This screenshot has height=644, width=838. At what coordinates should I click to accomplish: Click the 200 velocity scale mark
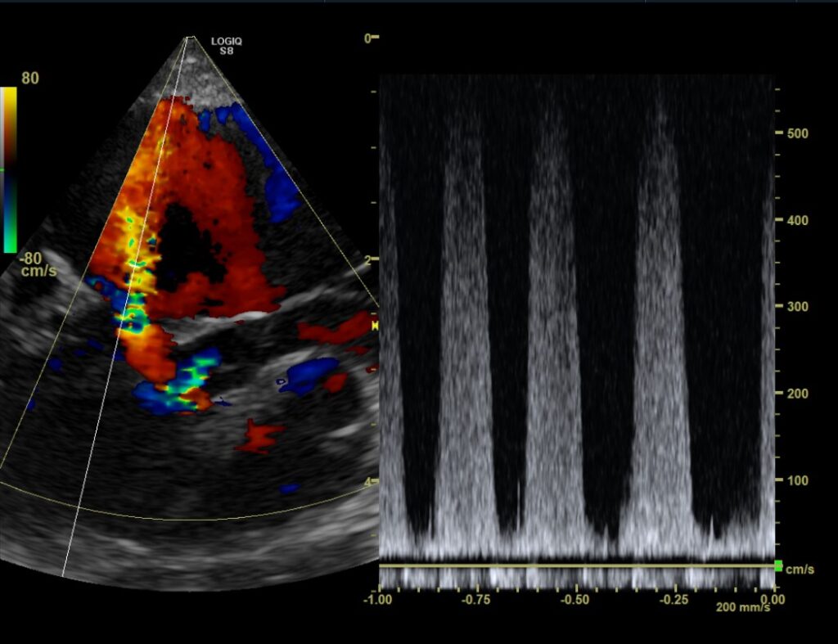click(x=797, y=394)
